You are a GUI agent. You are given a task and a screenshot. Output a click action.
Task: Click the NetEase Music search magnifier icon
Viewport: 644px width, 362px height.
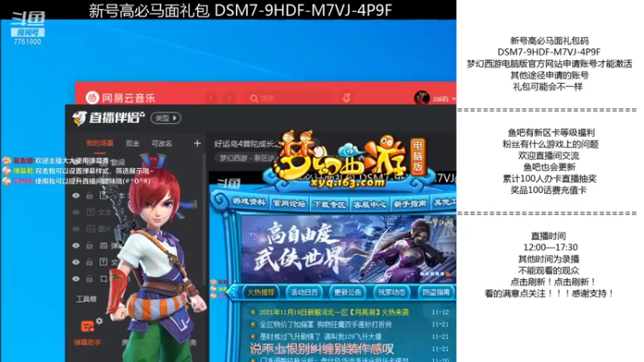254,98
